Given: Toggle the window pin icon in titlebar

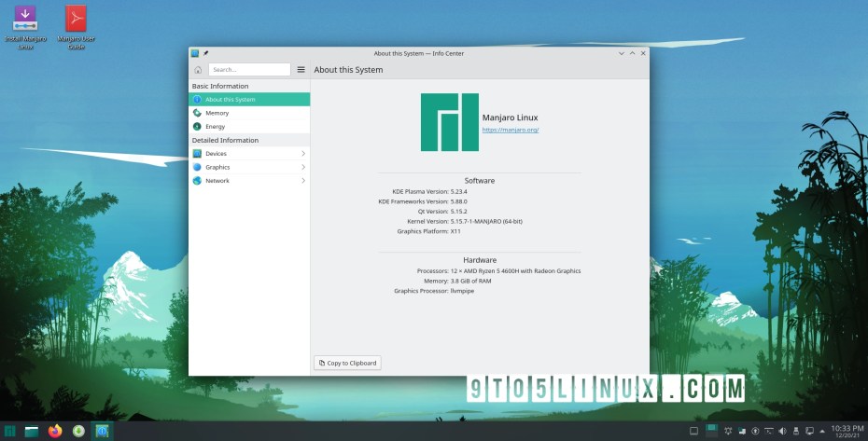Looking at the screenshot, I should 206,54.
